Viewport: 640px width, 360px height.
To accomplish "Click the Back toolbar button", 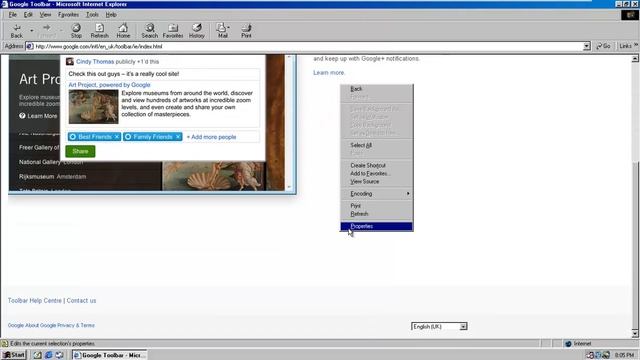I will pyautogui.click(x=17, y=31).
